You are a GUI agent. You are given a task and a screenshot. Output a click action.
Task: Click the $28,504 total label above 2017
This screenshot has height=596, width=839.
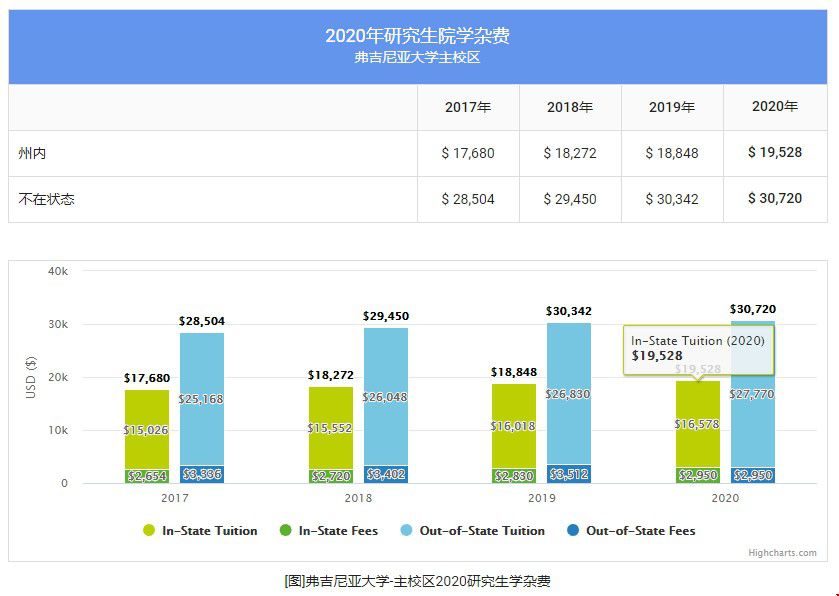pos(202,321)
